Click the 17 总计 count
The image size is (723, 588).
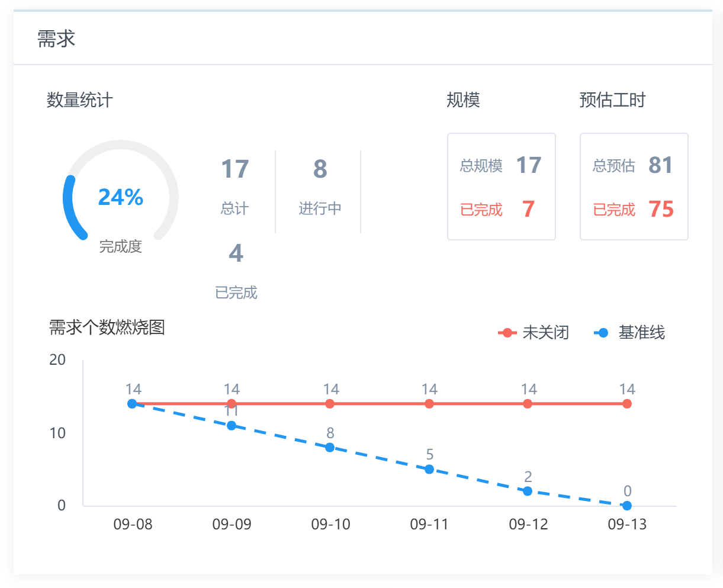235,169
